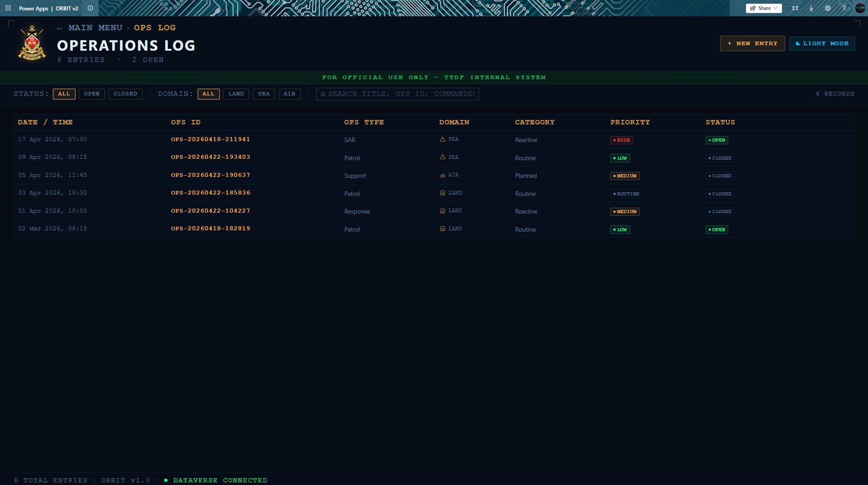Sort by Priority column header

630,122
